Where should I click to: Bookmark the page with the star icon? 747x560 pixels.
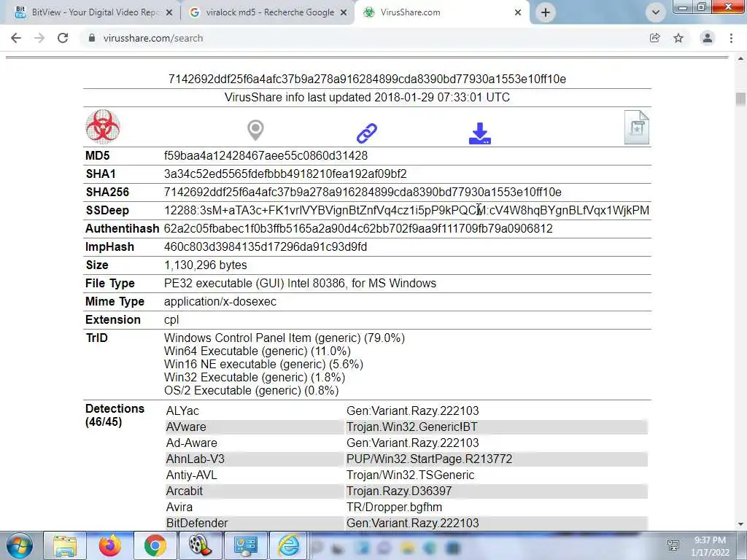click(x=678, y=38)
